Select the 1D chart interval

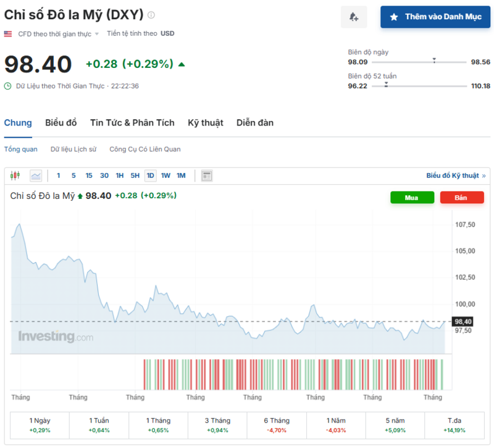coord(150,175)
